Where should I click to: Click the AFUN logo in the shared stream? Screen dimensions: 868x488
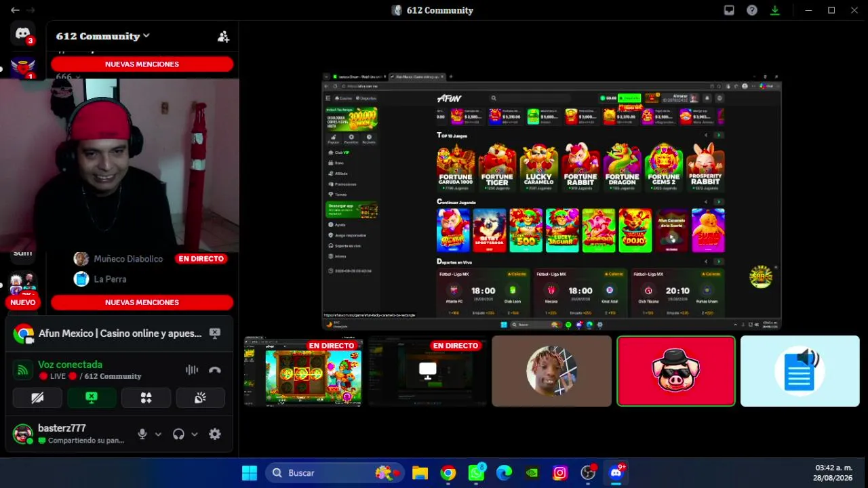pos(449,98)
